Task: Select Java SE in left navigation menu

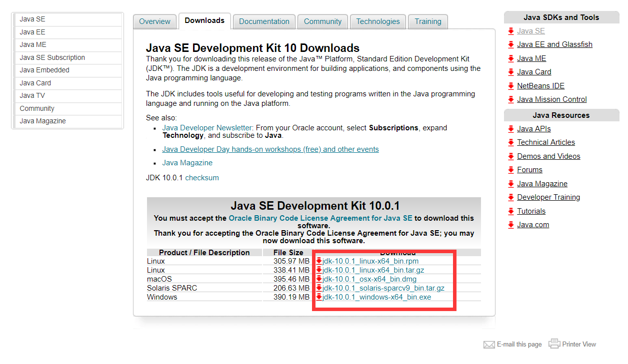Action: click(x=68, y=19)
